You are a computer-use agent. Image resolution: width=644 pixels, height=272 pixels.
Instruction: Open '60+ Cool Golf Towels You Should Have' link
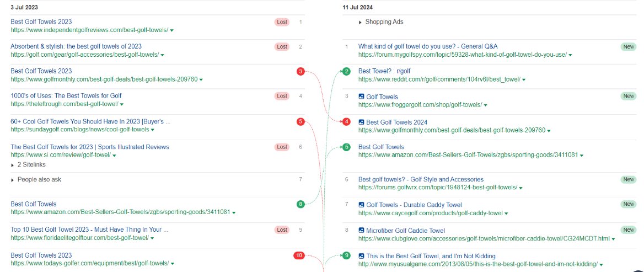90,121
